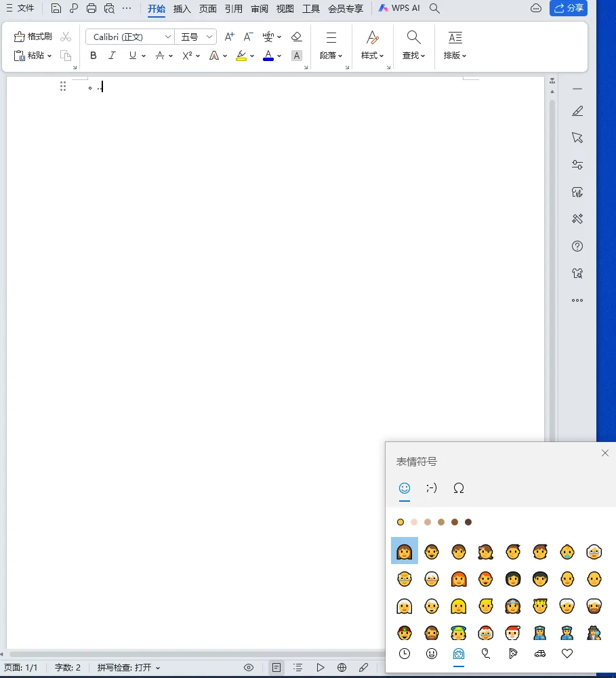616x678 pixels.
Task: Click the three-dot more icon in right sidebar
Action: tap(577, 300)
